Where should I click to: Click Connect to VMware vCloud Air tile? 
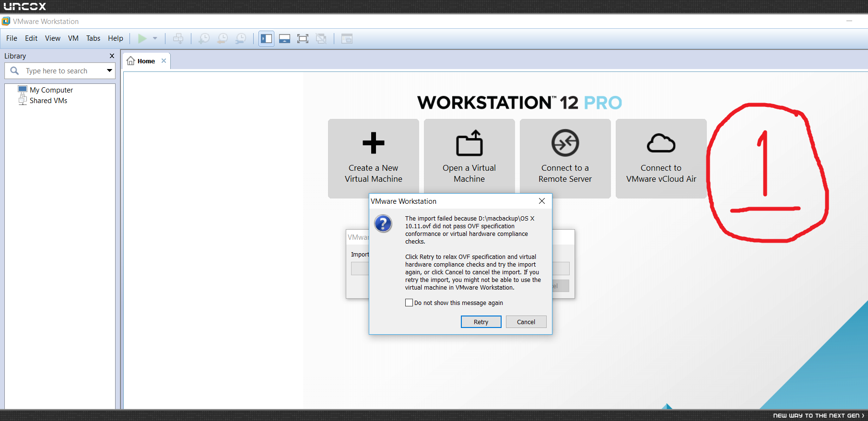click(661, 159)
